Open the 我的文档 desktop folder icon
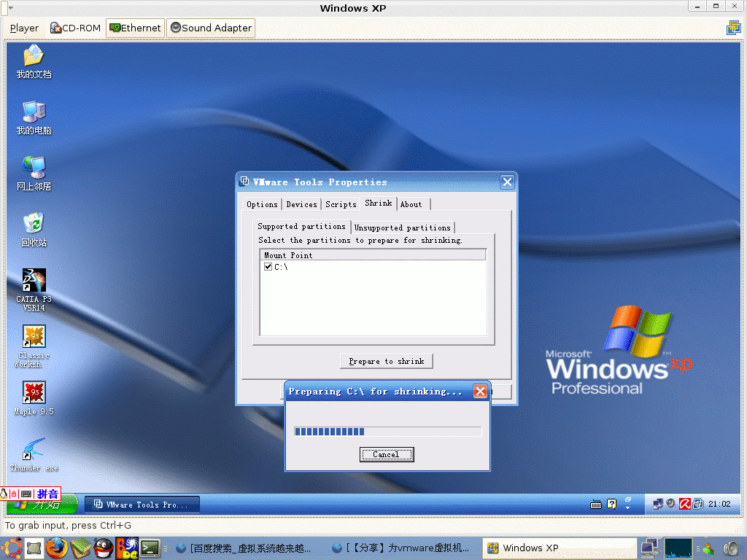 point(34,61)
